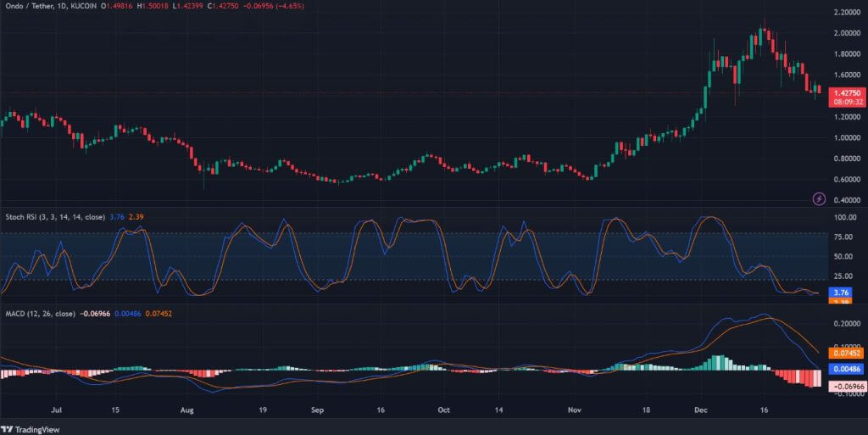Click the Sep date on time axis
The height and width of the screenshot is (435, 868).
[317, 410]
